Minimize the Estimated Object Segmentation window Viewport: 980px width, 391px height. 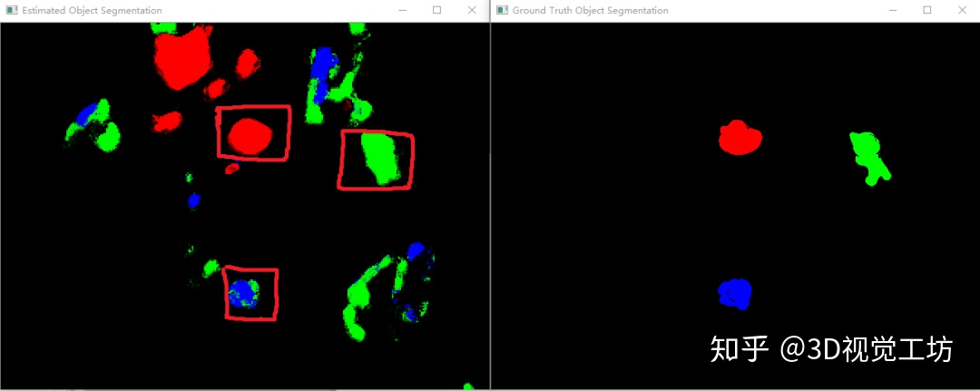coord(403,11)
